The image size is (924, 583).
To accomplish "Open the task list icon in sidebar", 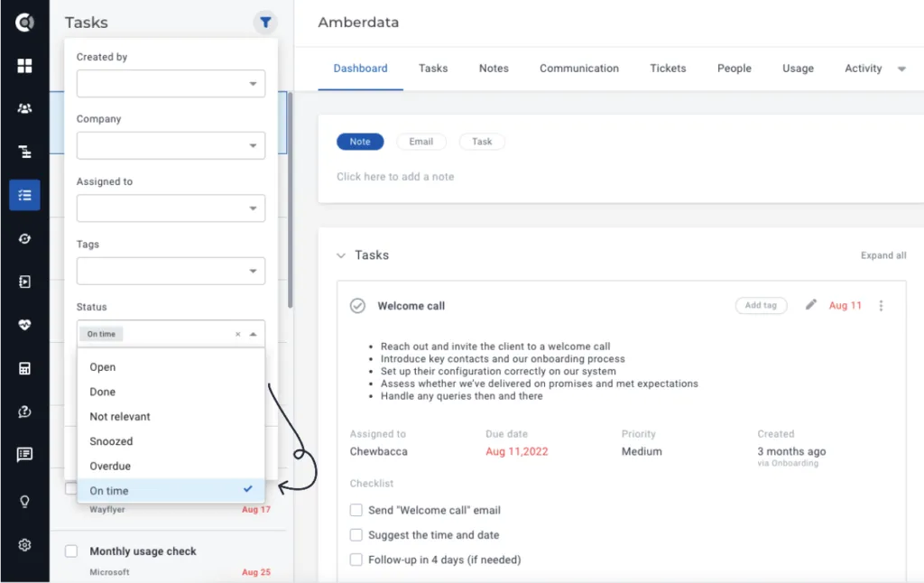I will pos(24,195).
